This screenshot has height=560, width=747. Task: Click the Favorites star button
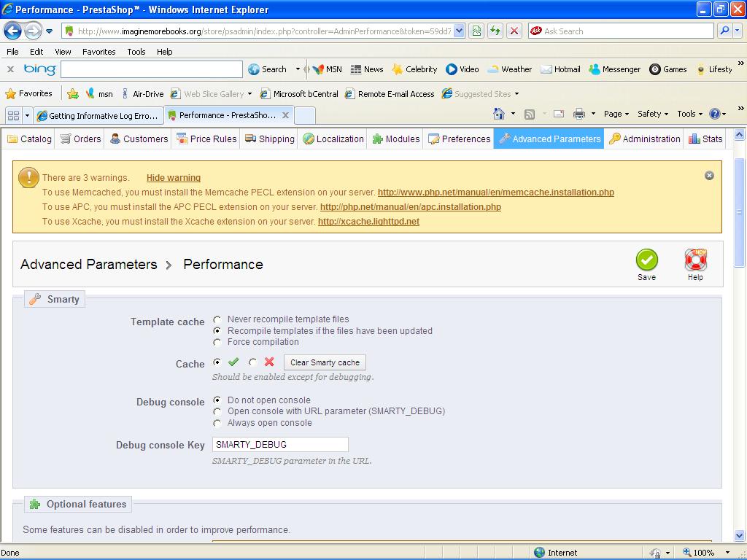28,94
